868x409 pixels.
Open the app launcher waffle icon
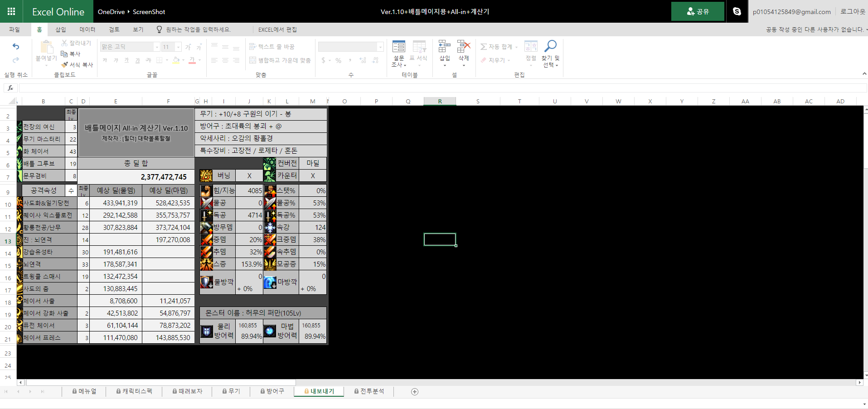click(11, 11)
